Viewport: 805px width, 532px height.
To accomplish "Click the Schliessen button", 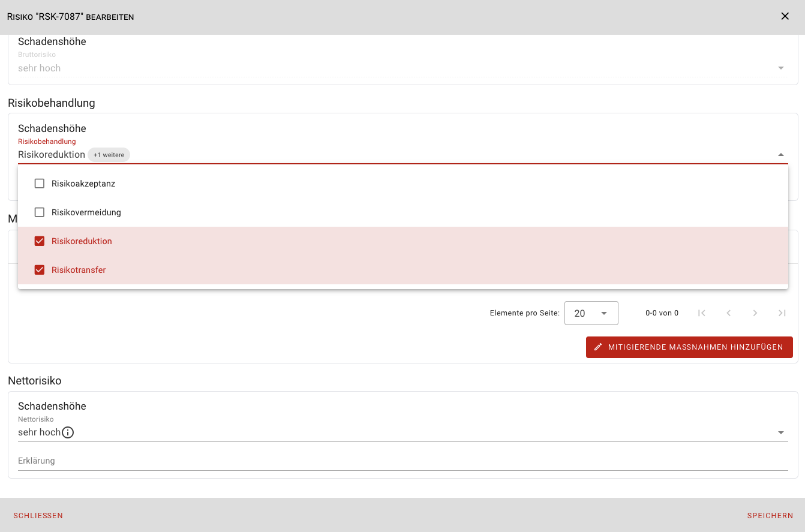I will [x=38, y=516].
